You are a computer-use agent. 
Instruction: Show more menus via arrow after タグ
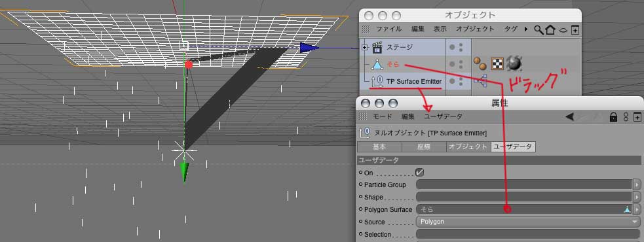coord(526,29)
